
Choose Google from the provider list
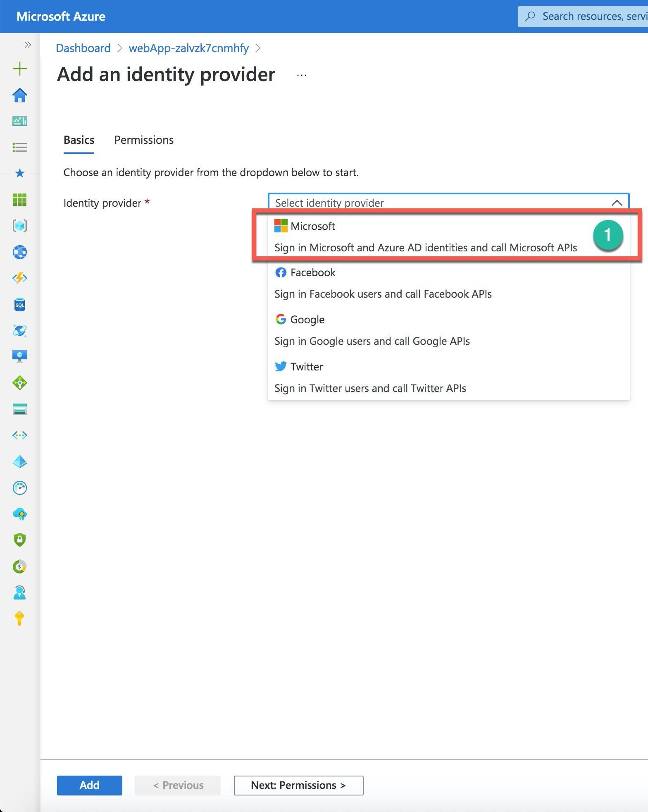(448, 330)
